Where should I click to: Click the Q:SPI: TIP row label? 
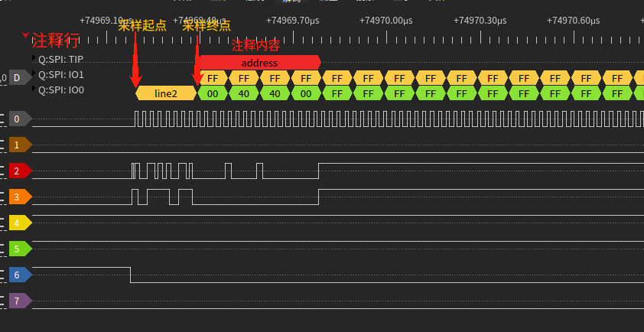(60, 59)
